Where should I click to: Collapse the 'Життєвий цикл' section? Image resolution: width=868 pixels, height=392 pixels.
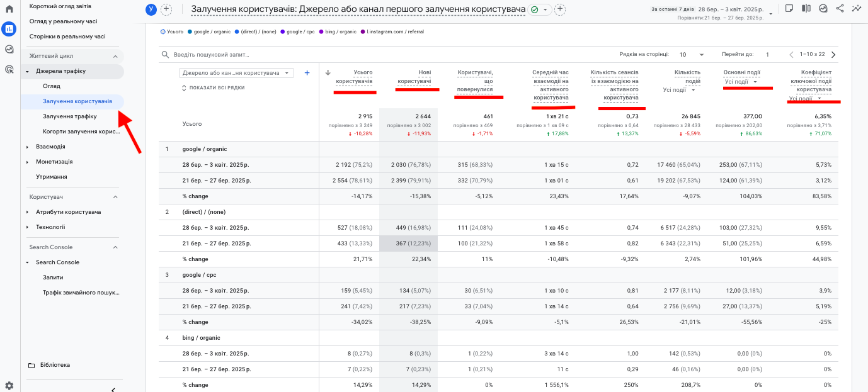coord(115,56)
